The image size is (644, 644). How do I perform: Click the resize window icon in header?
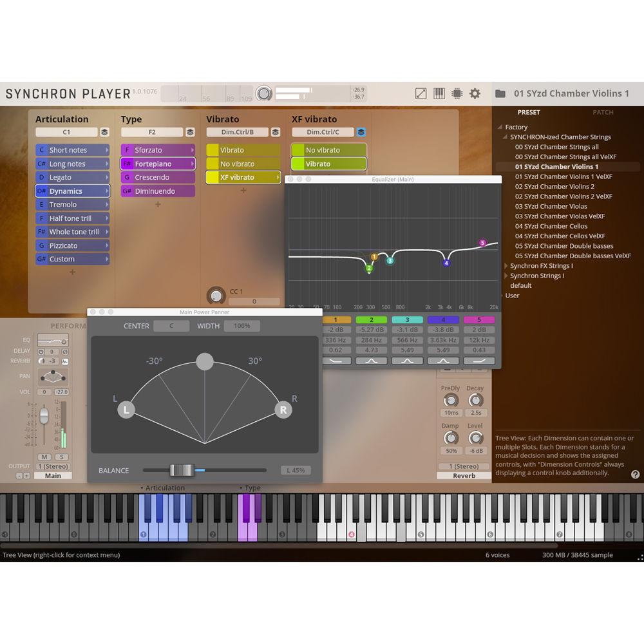tap(421, 93)
